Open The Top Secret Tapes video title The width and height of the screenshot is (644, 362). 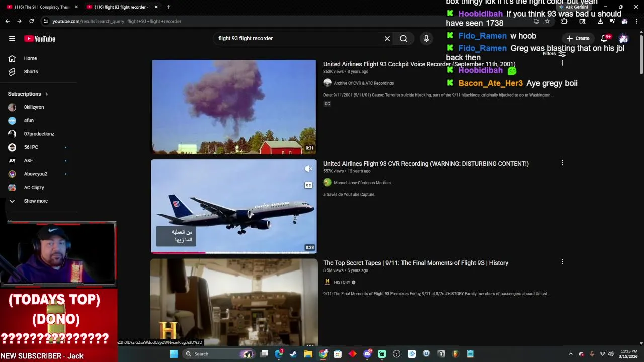416,263
